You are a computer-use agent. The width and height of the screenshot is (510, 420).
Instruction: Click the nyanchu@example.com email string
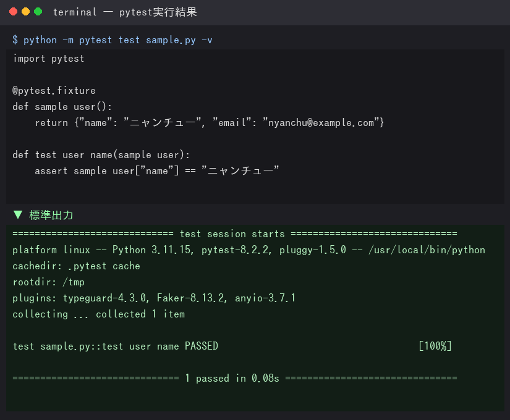point(321,122)
